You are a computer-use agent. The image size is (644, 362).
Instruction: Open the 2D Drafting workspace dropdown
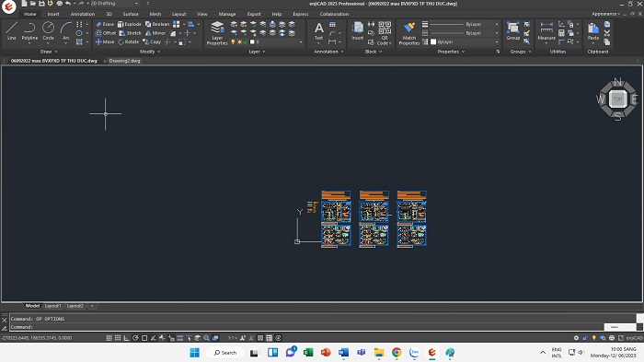pos(113,4)
